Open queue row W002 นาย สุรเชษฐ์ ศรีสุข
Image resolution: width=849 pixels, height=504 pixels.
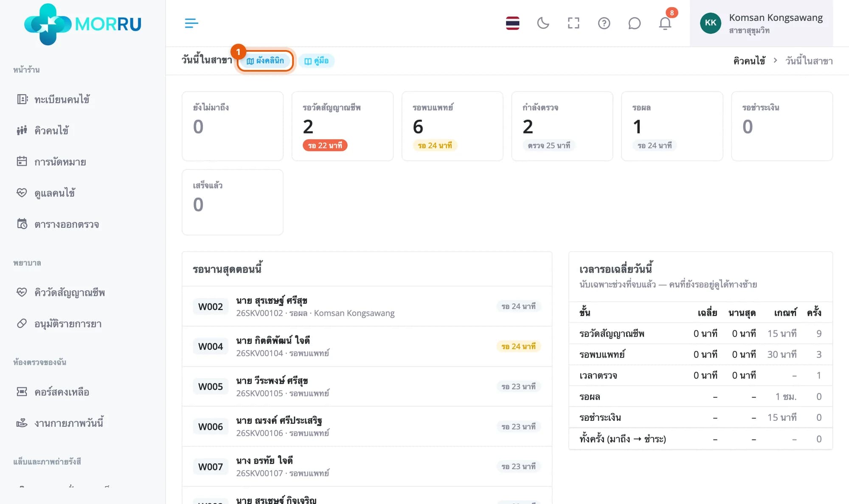click(367, 306)
